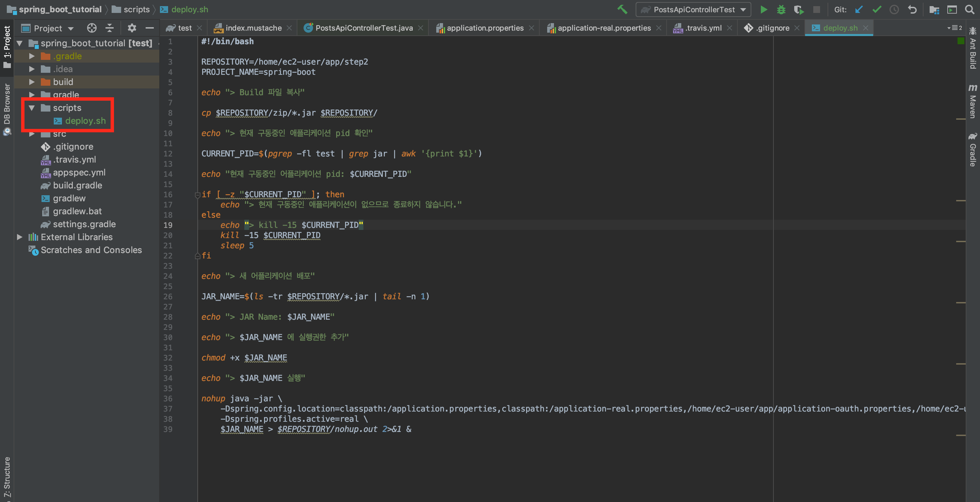Click the scripts breadcrumb in navigation bar
The image size is (980, 502).
[x=136, y=10]
